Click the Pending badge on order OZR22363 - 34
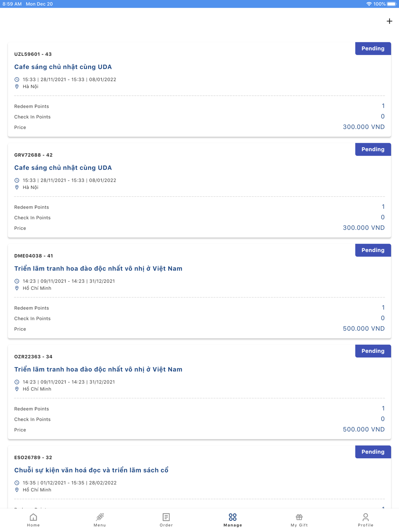Screen dimensions: 399x532 pyautogui.click(x=373, y=351)
